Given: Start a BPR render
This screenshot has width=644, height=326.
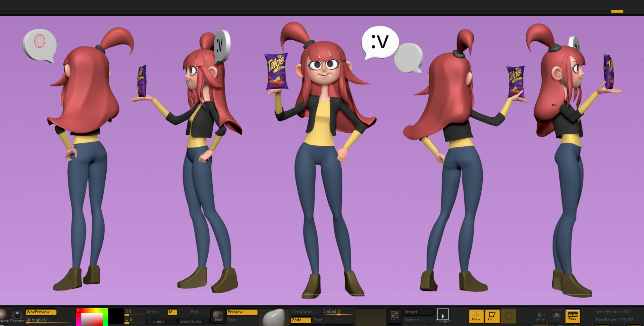Looking at the screenshot, I should point(218,317).
